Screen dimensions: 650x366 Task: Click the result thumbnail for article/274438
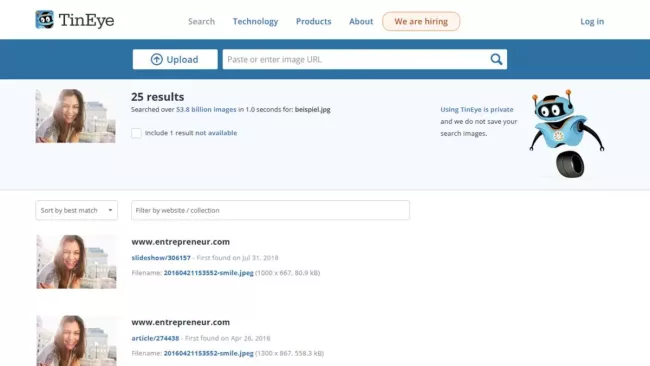76,340
